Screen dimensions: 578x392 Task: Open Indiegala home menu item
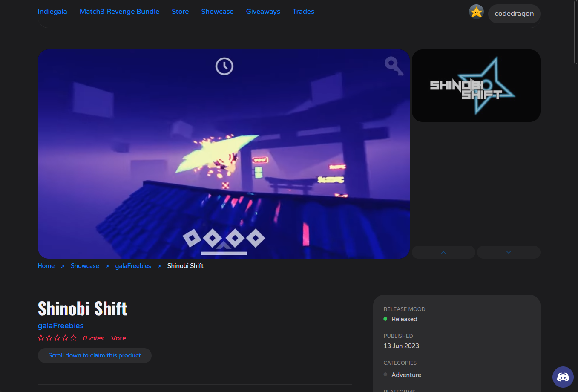52,12
